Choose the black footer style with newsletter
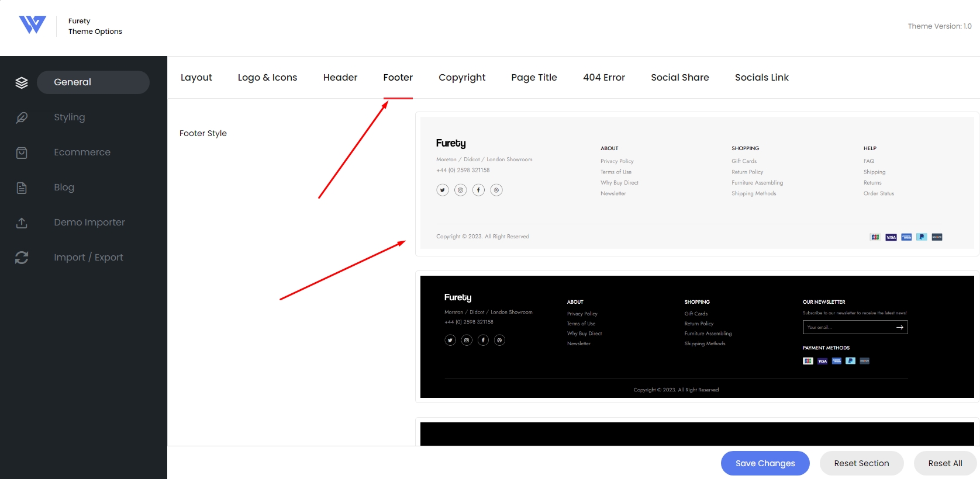Viewport: 980px width, 479px height. [x=697, y=337]
